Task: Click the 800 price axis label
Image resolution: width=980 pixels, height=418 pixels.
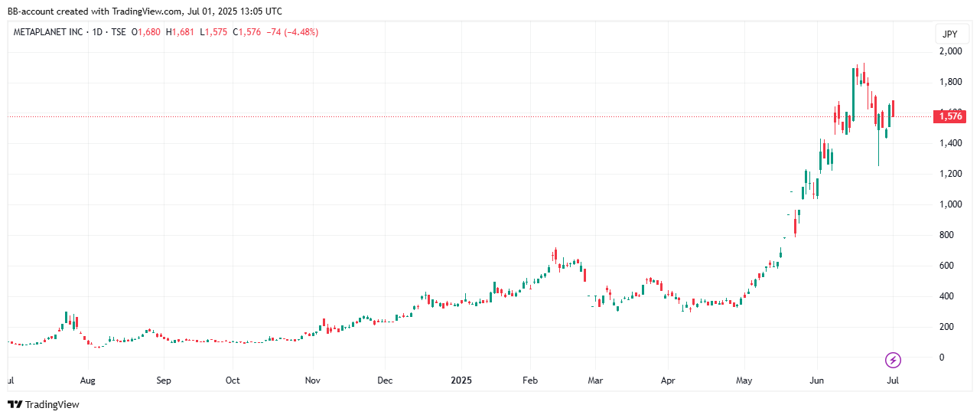Action: tap(947, 235)
